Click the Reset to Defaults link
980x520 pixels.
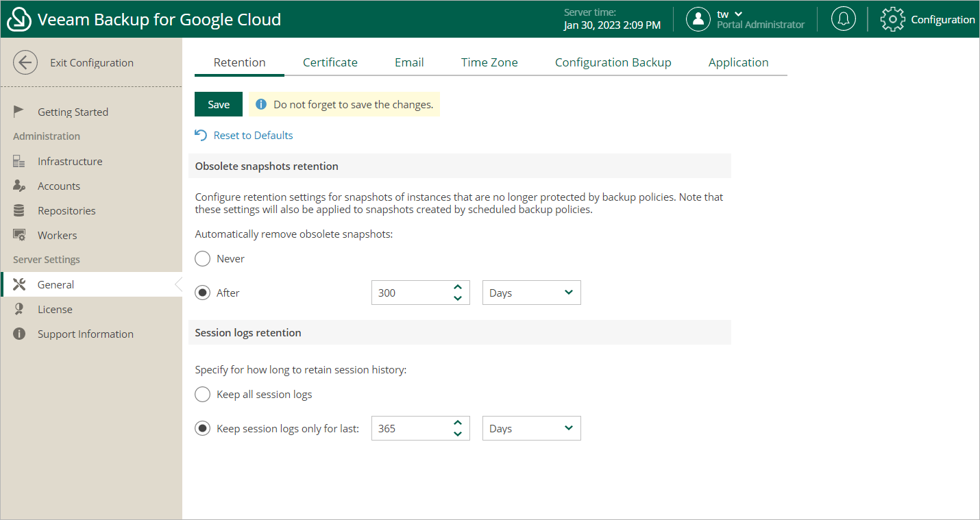pyautogui.click(x=253, y=136)
